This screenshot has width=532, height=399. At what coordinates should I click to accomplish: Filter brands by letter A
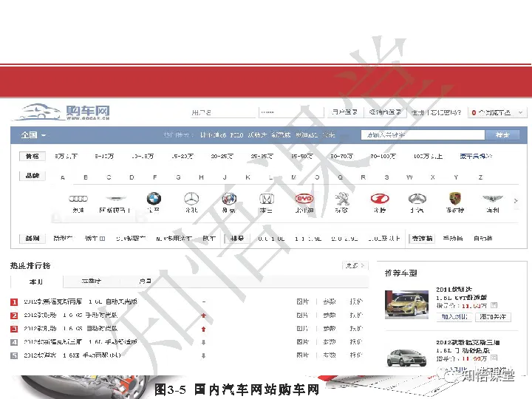[x=63, y=177]
